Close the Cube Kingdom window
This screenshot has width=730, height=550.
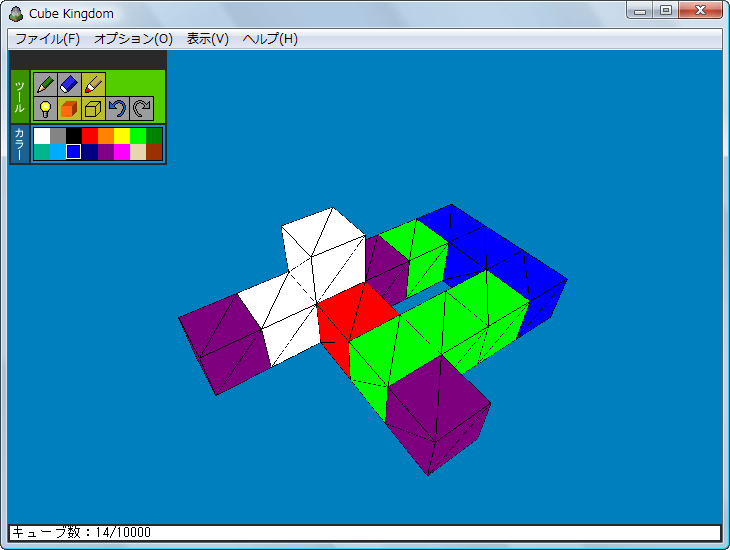701,10
